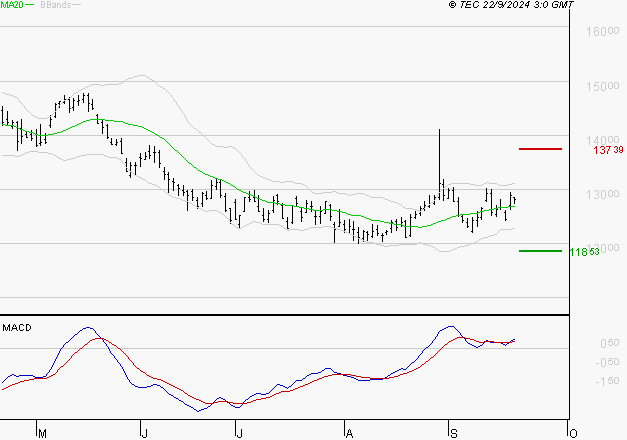The image size is (627, 440).
Task: Click the 0.50 MACD axis label
Action: point(609,343)
